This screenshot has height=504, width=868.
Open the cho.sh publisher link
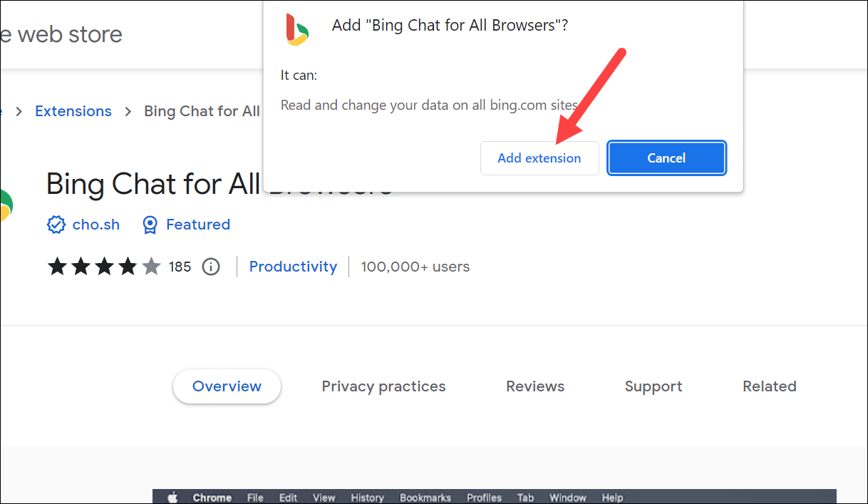(x=96, y=225)
